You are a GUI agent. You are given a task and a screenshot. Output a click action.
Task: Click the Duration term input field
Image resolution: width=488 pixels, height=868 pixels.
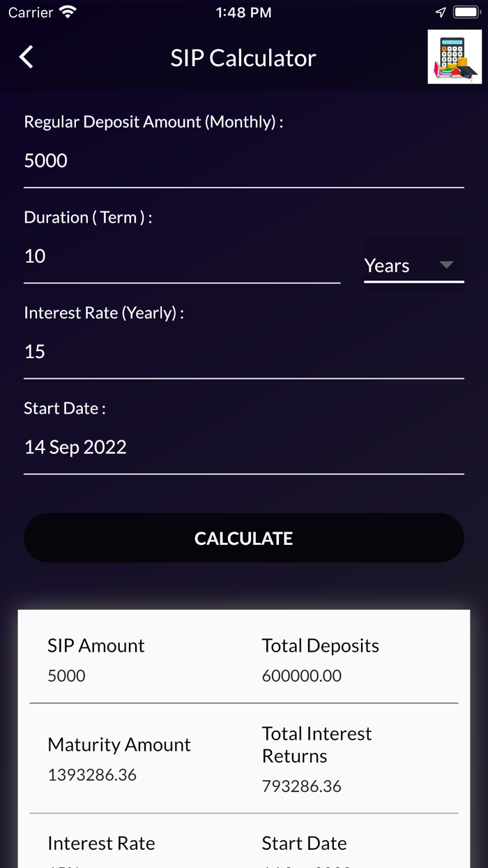point(181,257)
